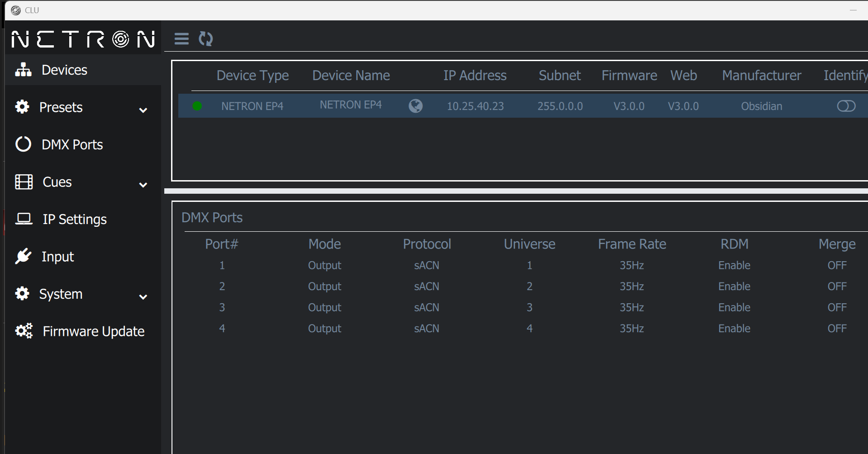Open the web globe icon for NETRON EP4
The image size is (868, 454).
click(x=415, y=106)
